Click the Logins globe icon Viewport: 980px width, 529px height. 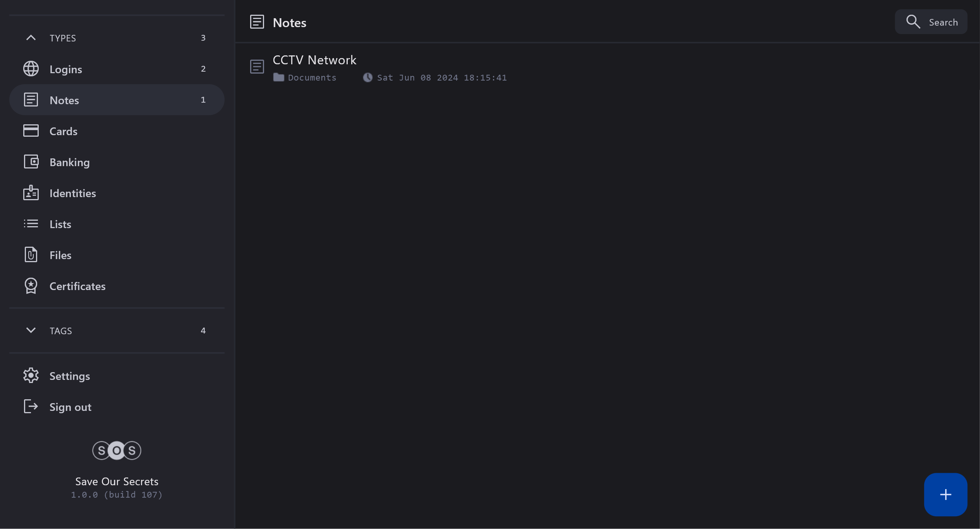[x=31, y=69]
